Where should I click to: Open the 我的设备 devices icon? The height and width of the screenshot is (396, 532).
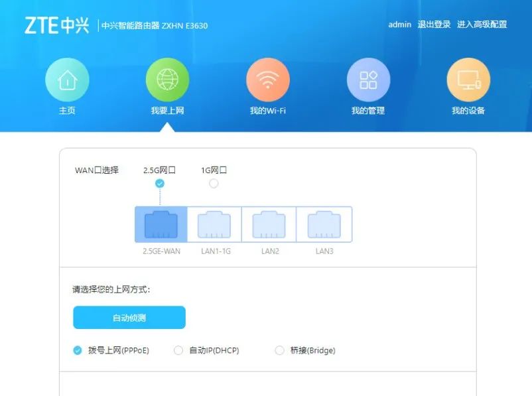pyautogui.click(x=468, y=78)
